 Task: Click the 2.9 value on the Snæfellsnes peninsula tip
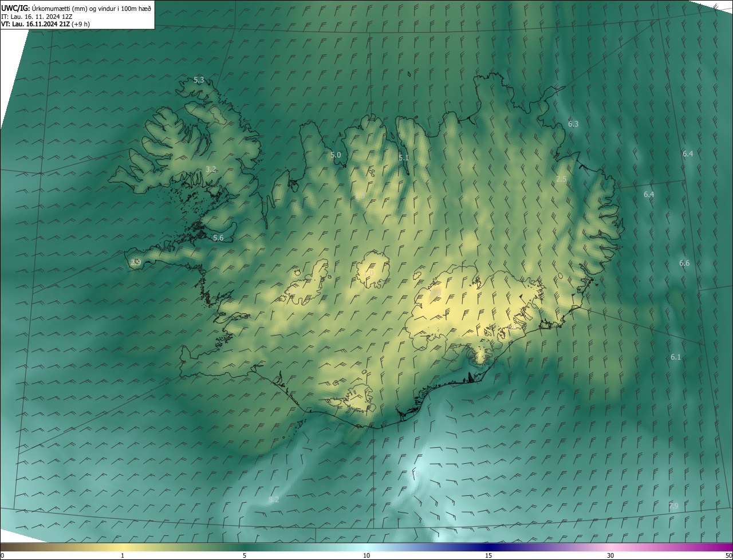tap(136, 262)
